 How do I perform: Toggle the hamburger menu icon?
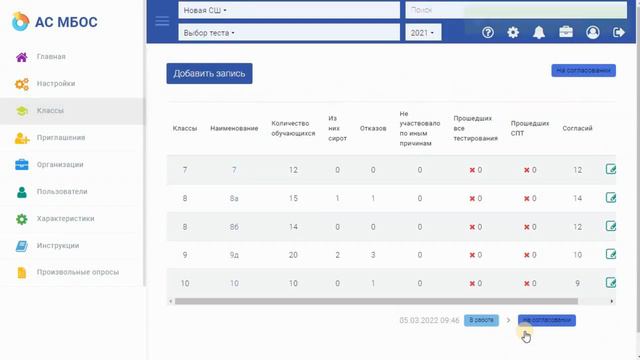click(x=162, y=21)
